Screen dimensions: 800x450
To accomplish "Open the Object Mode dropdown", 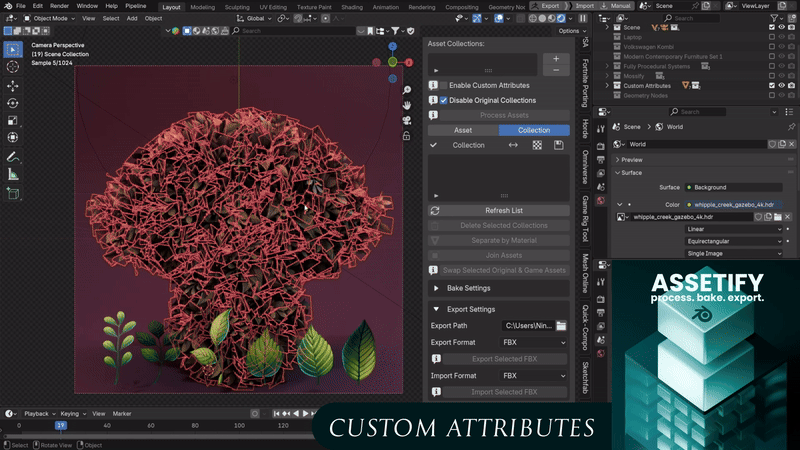I will [x=51, y=18].
